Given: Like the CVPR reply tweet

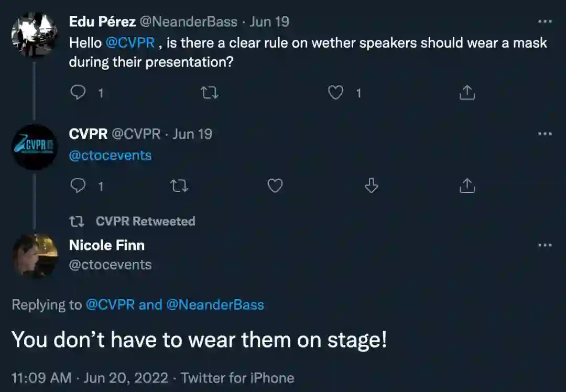Looking at the screenshot, I should tap(275, 186).
